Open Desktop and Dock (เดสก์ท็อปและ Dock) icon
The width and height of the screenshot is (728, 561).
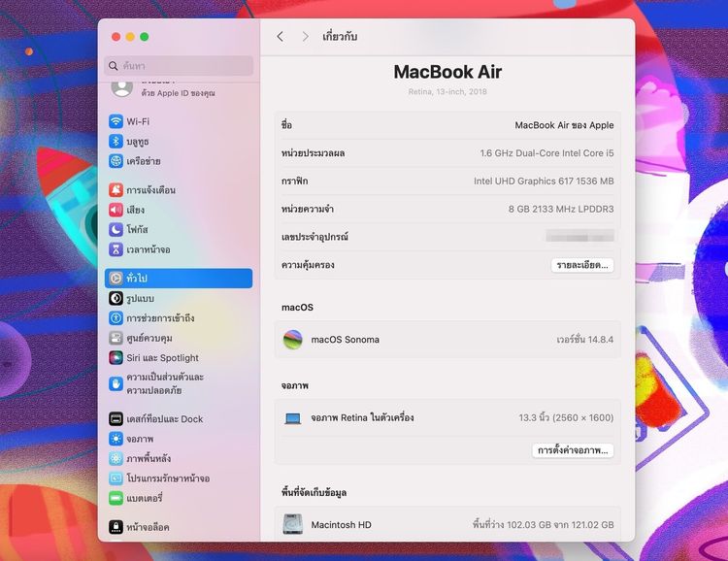coord(116,419)
